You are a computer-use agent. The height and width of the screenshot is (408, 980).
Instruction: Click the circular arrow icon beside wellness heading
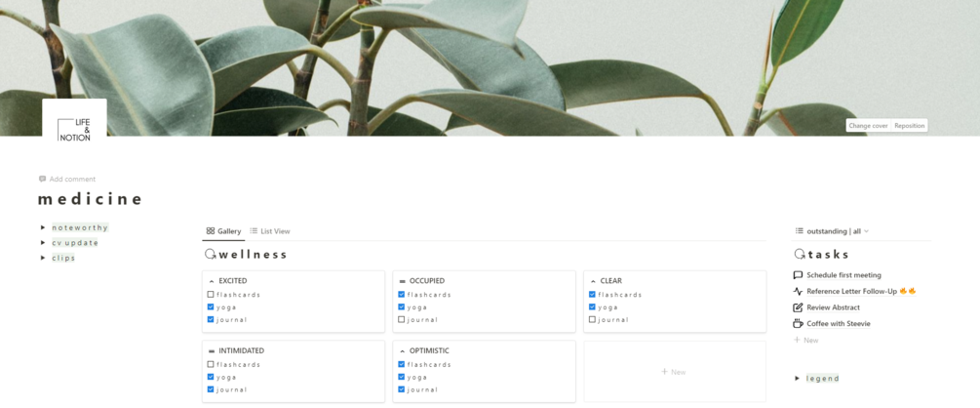point(211,254)
